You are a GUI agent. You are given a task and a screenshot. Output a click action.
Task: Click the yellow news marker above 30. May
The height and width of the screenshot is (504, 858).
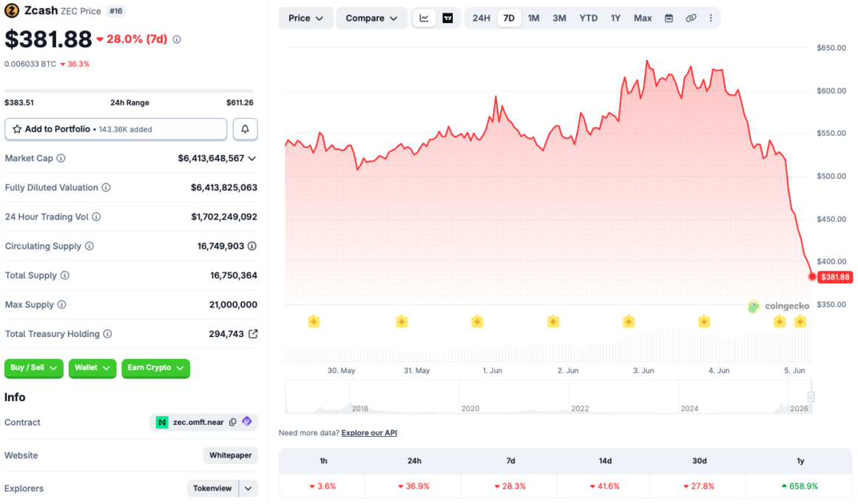coord(314,321)
